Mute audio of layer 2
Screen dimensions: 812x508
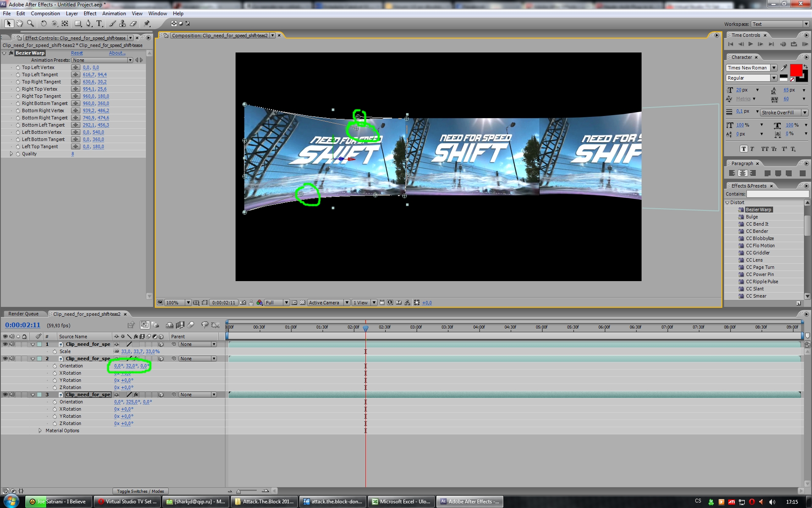click(12, 359)
